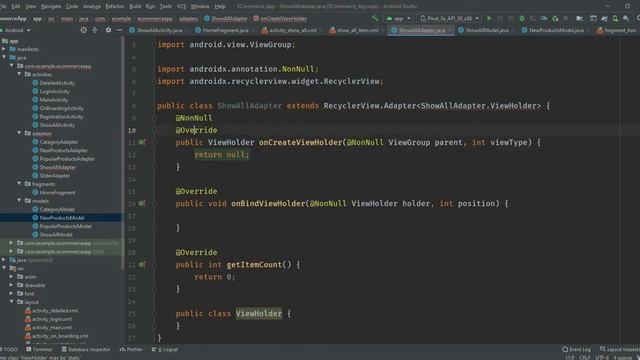Image resolution: width=640 pixels, height=360 pixels.
Task: Collapse the fragments folder
Action: coord(19,184)
